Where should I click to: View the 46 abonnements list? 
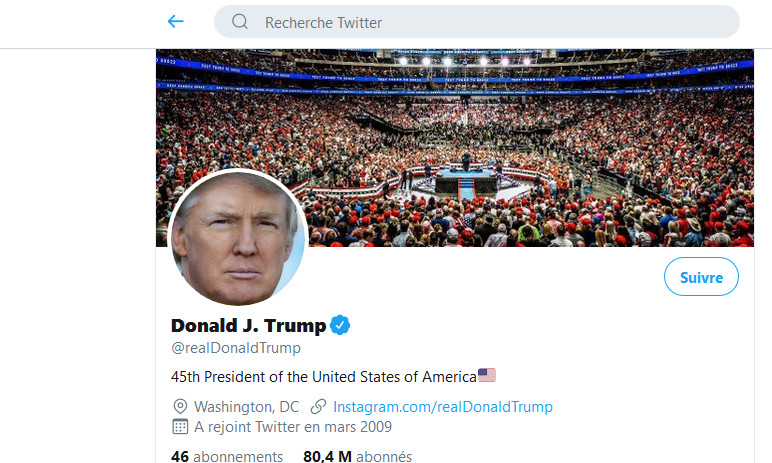[x=227, y=456]
